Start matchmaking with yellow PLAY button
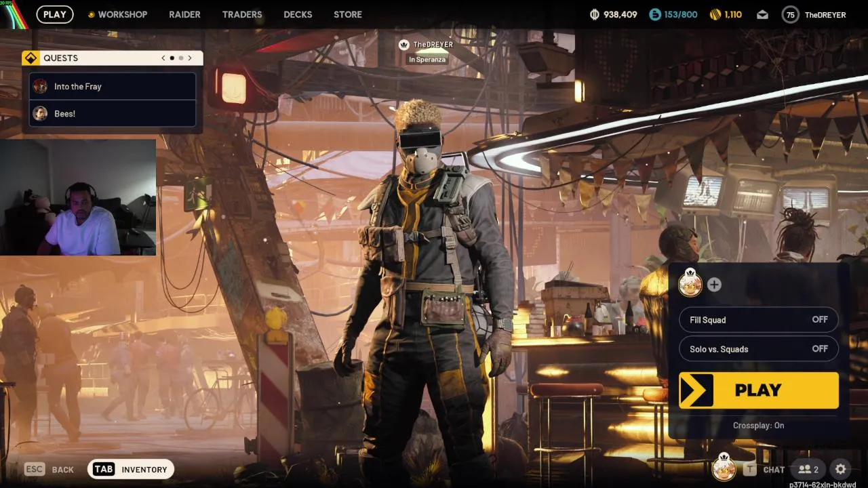This screenshot has height=488, width=868. pyautogui.click(x=759, y=390)
